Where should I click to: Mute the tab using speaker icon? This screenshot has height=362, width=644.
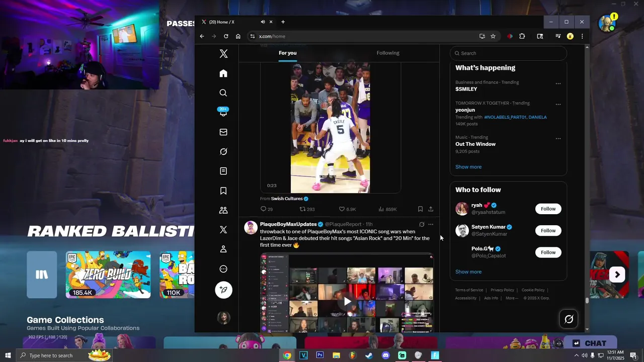[263, 22]
